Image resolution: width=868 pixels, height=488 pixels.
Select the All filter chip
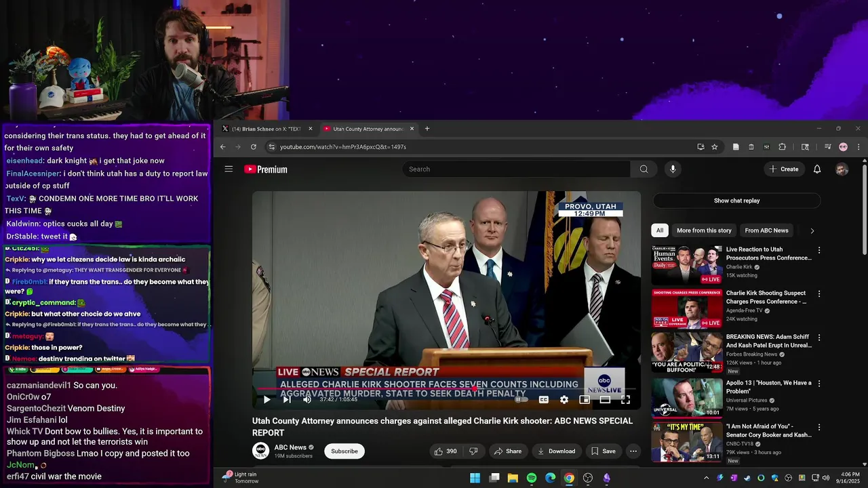tap(659, 230)
